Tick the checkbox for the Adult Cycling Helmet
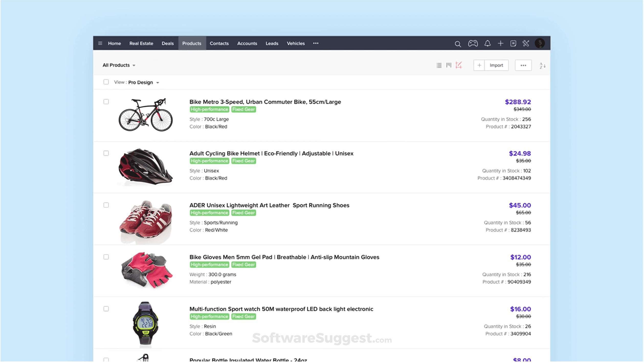Viewport: 644px width, 363px height. (x=106, y=153)
